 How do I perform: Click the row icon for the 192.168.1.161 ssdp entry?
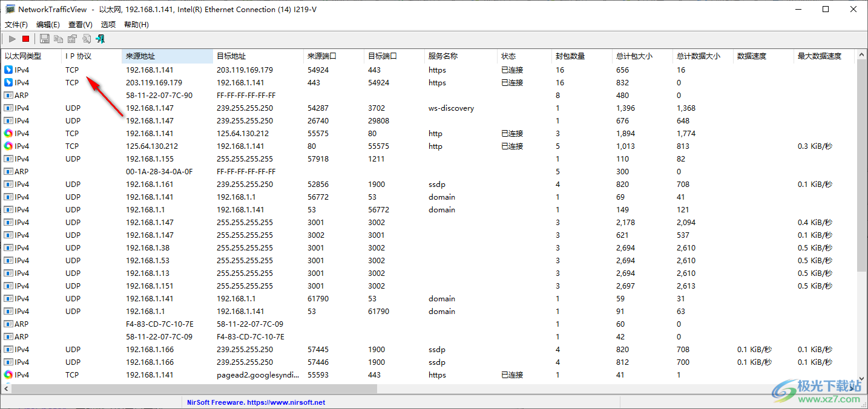click(8, 184)
